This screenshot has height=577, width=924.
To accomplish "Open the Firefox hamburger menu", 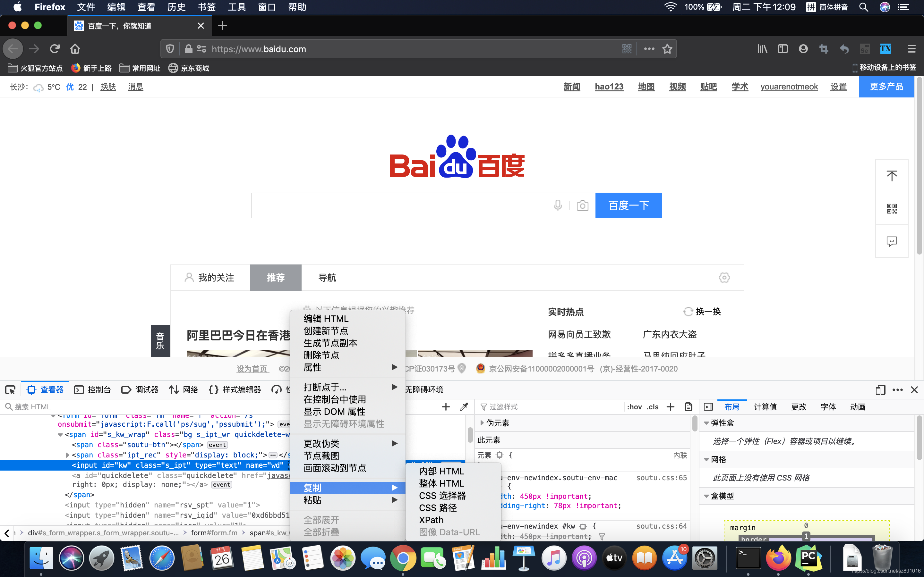I will (x=912, y=49).
